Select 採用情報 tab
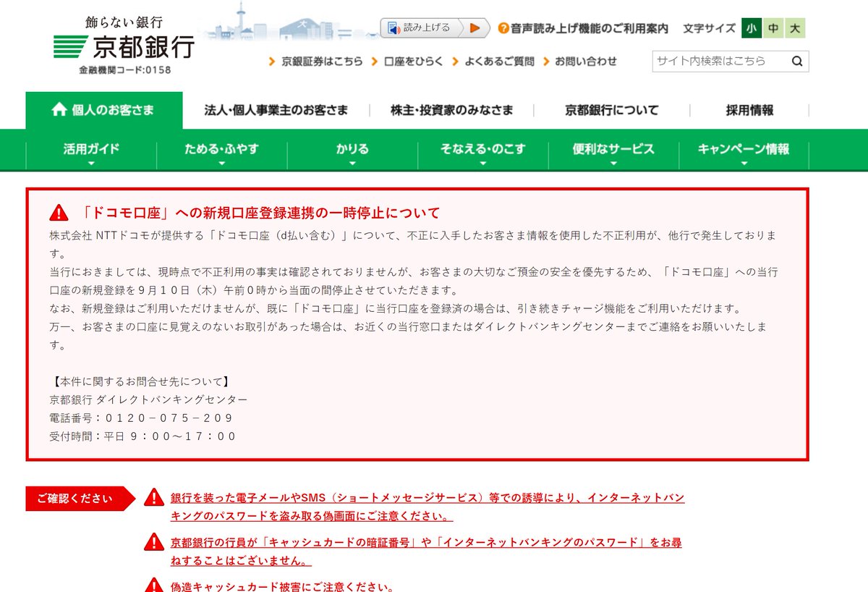The height and width of the screenshot is (592, 868). click(x=750, y=111)
